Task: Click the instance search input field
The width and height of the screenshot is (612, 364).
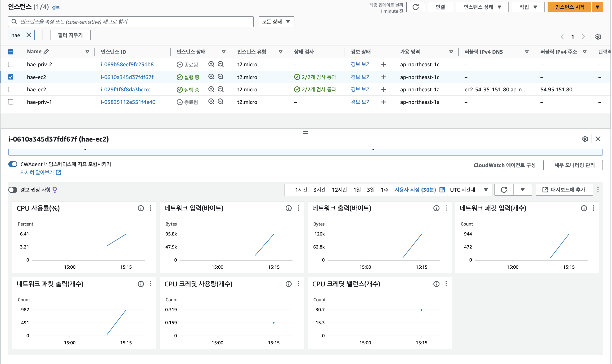Action: pyautogui.click(x=132, y=22)
